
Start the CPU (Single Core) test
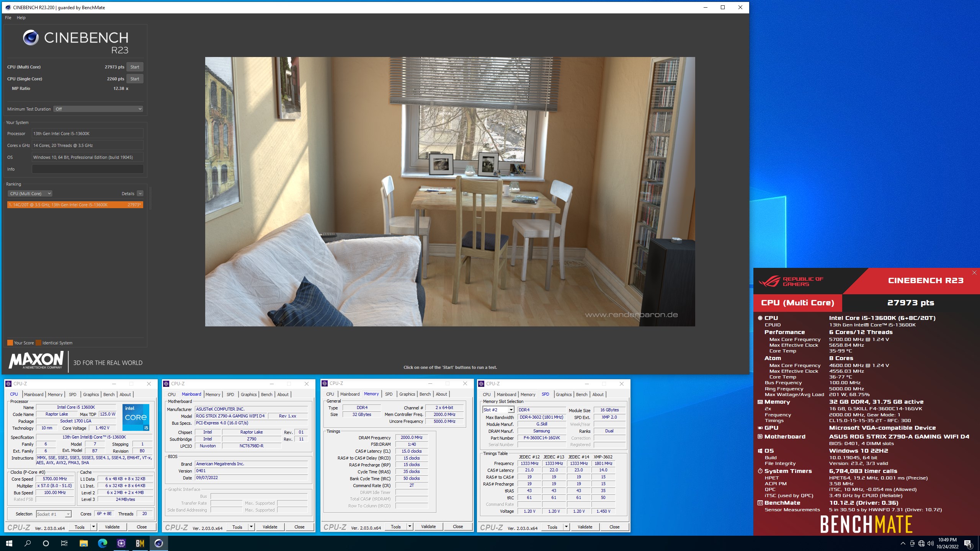[x=135, y=79]
